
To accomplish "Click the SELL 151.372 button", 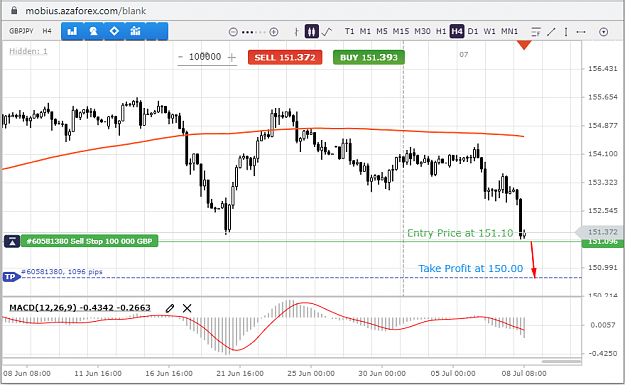I will 285,57.
